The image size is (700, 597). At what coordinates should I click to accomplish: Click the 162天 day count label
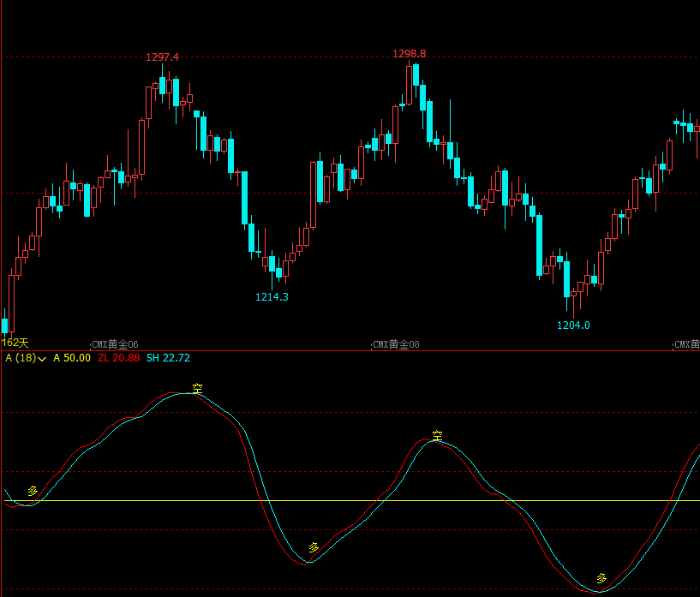(15, 343)
